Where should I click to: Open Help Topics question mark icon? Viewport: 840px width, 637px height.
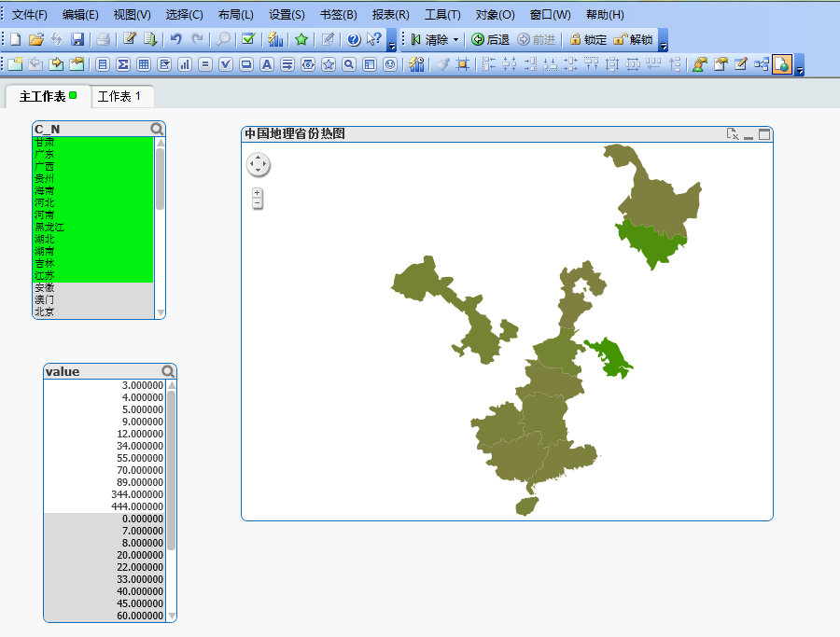coord(353,39)
